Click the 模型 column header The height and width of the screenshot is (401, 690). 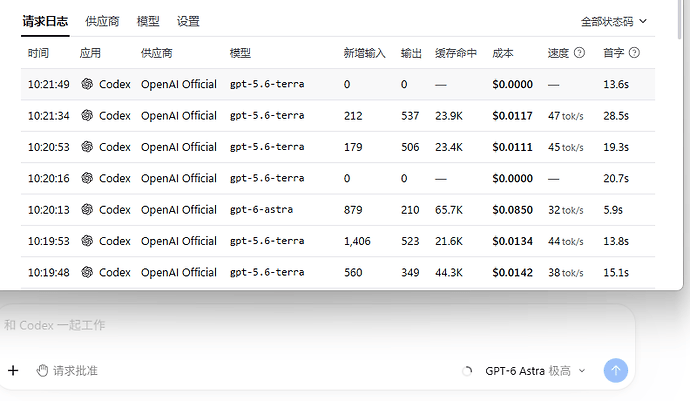(240, 53)
